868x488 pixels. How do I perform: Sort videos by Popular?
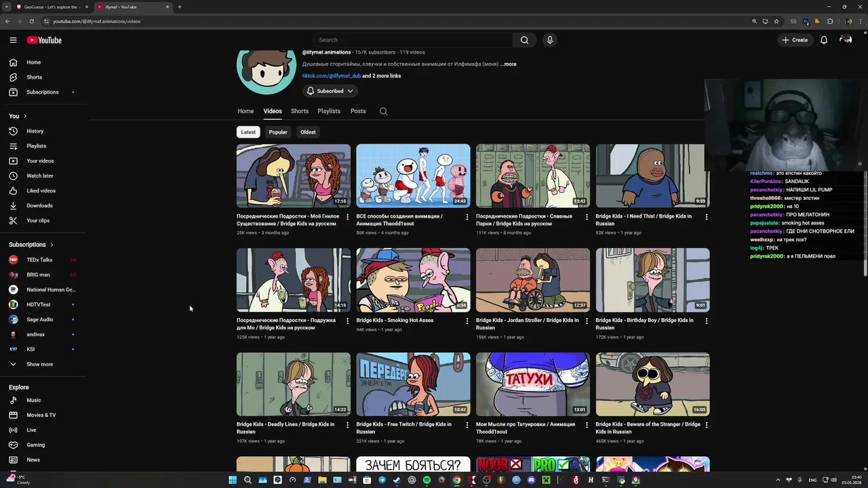[x=278, y=132]
